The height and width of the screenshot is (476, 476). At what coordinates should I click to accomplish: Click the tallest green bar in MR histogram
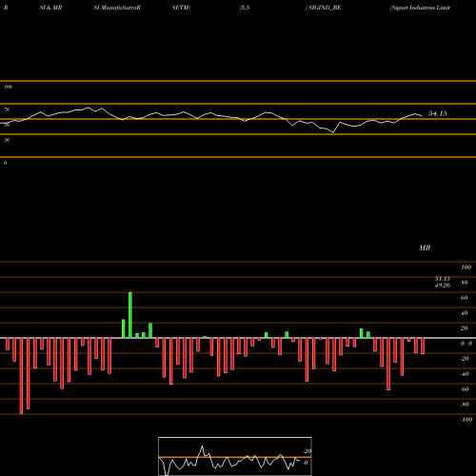click(130, 315)
